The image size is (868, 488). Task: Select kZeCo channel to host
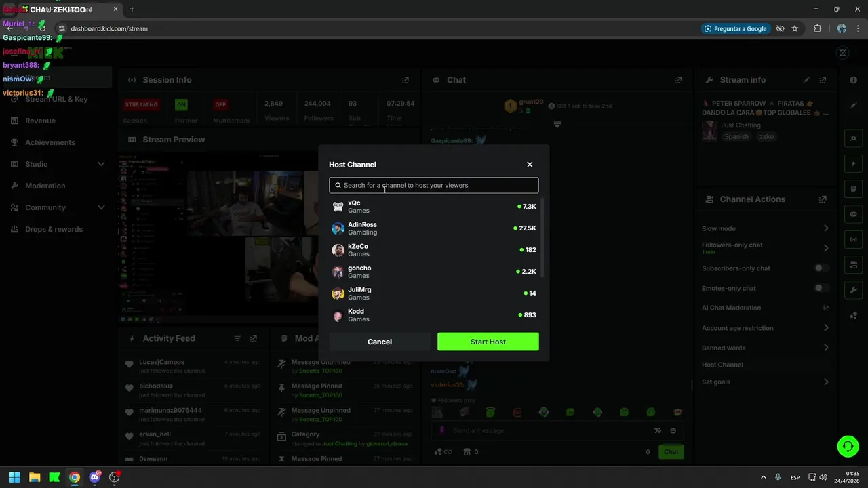[x=434, y=250]
